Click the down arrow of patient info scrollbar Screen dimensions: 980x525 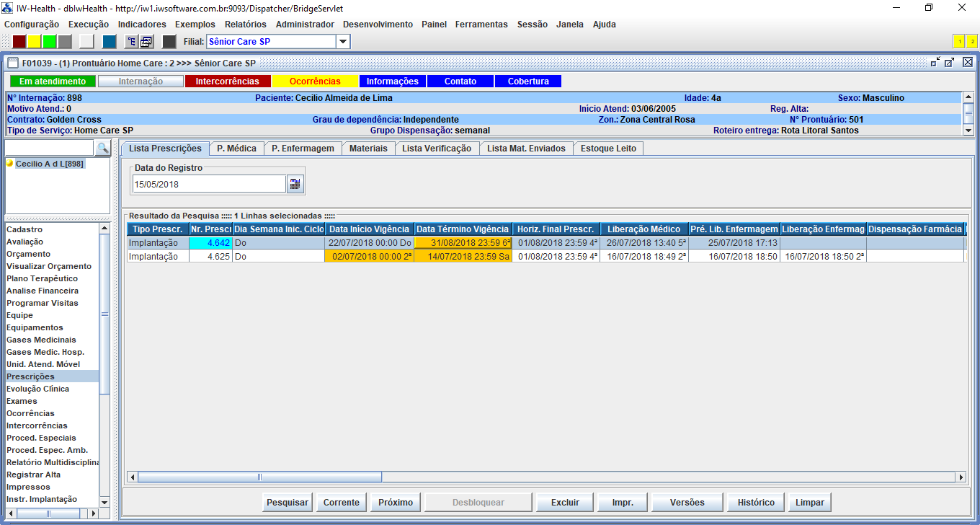(x=968, y=131)
